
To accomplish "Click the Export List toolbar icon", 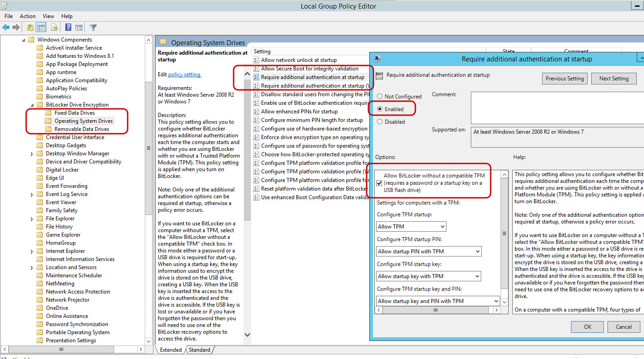I will (54, 28).
